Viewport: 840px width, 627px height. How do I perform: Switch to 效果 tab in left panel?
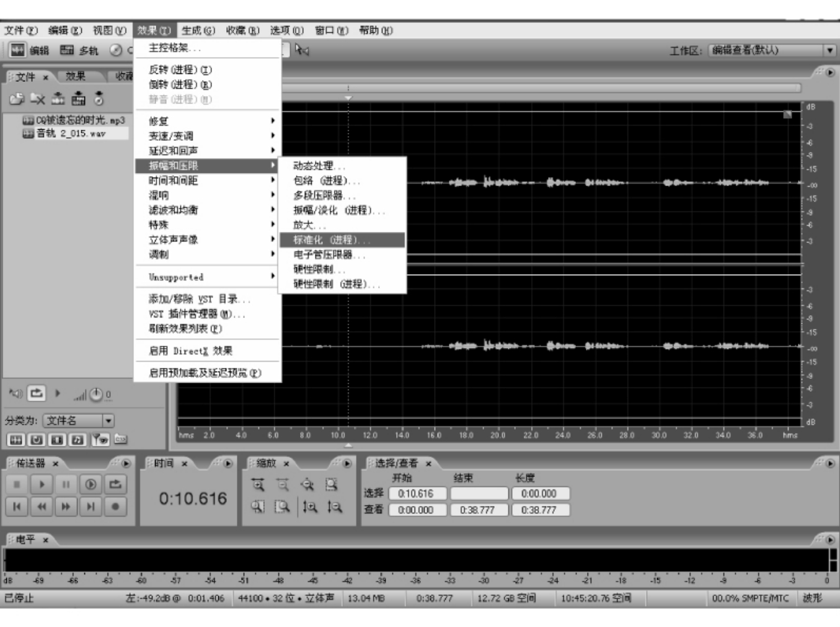pyautogui.click(x=76, y=76)
